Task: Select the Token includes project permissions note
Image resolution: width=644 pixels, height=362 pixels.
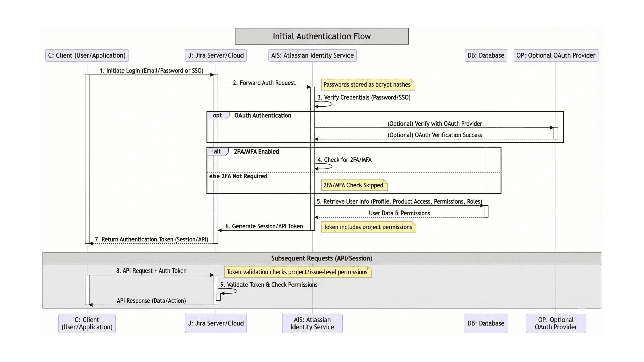Action: [368, 227]
